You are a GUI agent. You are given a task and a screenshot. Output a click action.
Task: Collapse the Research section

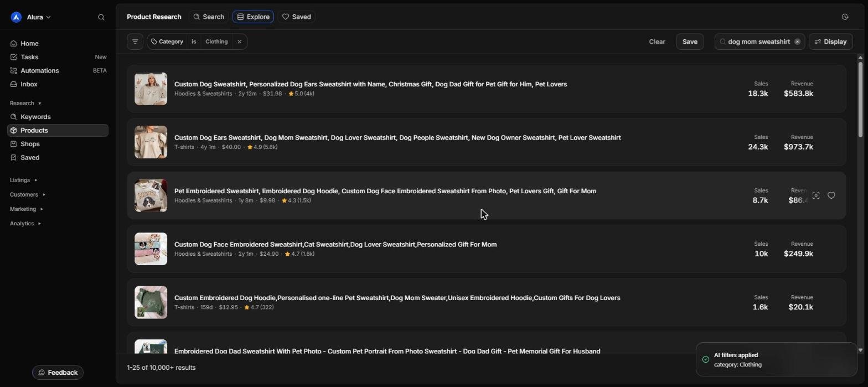pyautogui.click(x=25, y=103)
